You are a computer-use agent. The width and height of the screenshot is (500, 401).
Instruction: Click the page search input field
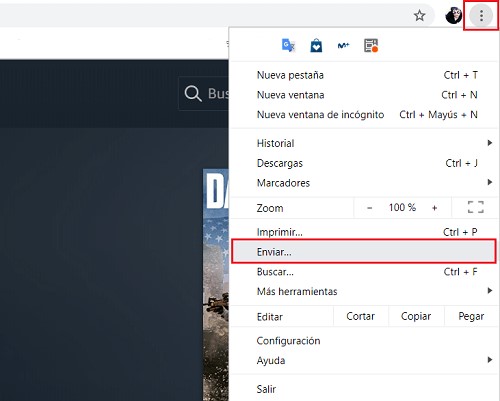pos(204,94)
